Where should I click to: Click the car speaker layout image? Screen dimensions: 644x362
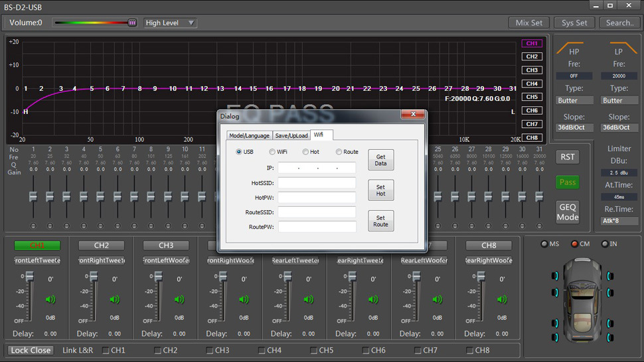click(x=582, y=299)
